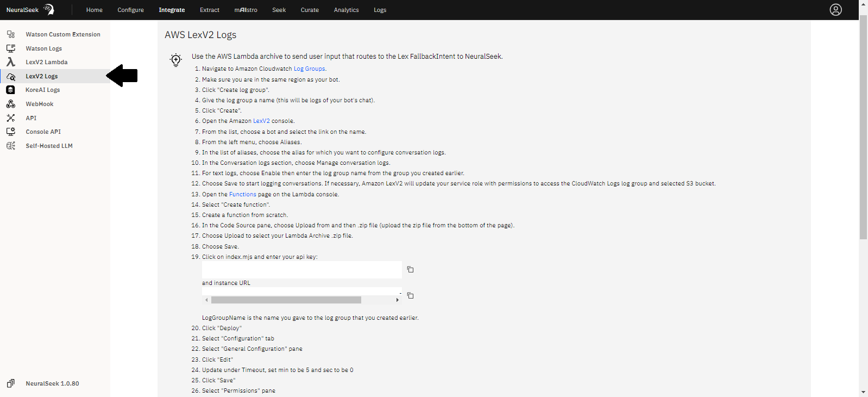Open the Integrate tab

point(172,10)
